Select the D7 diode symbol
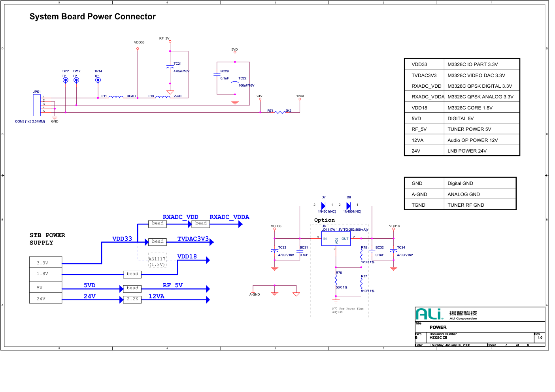Viewport: 555px width, 392px height. [x=323, y=206]
